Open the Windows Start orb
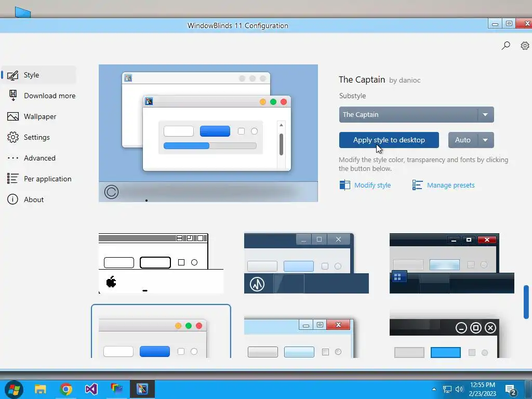 coord(14,389)
